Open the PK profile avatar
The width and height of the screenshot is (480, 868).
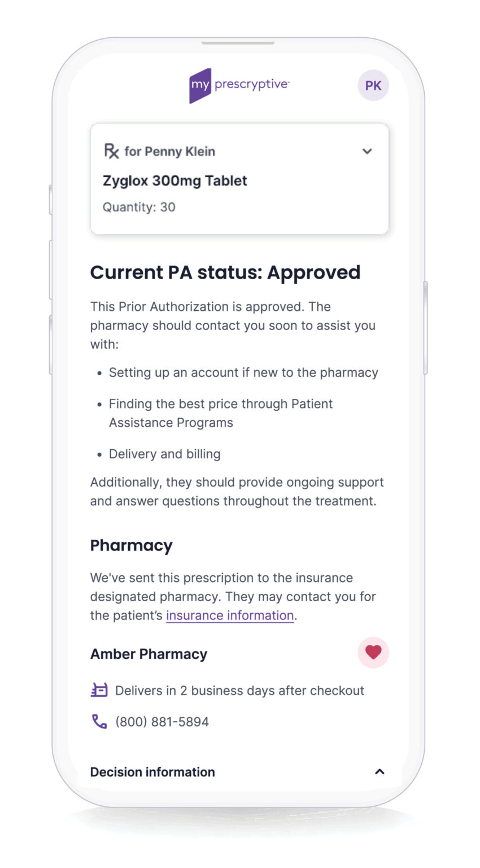pyautogui.click(x=373, y=85)
